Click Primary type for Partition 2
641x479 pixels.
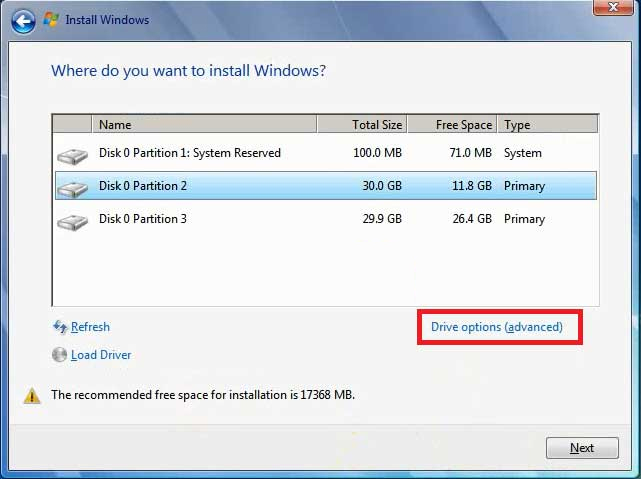coord(524,186)
